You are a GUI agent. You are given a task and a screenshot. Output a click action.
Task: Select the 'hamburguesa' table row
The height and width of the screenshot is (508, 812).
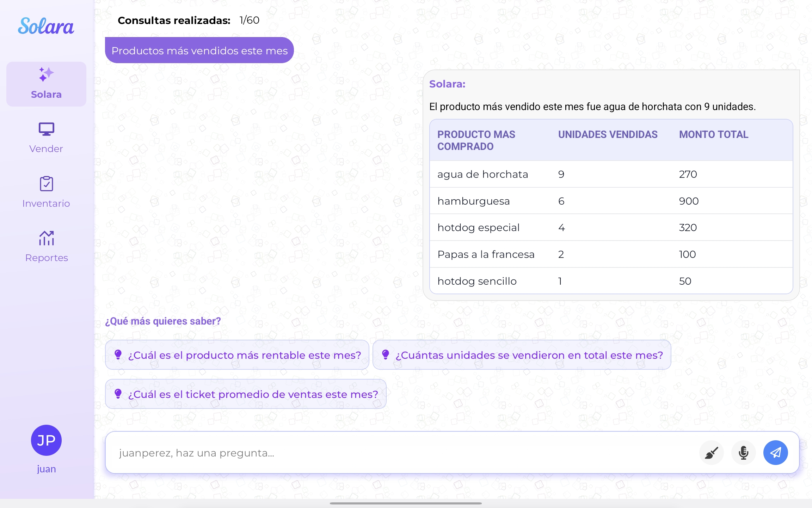(611, 201)
